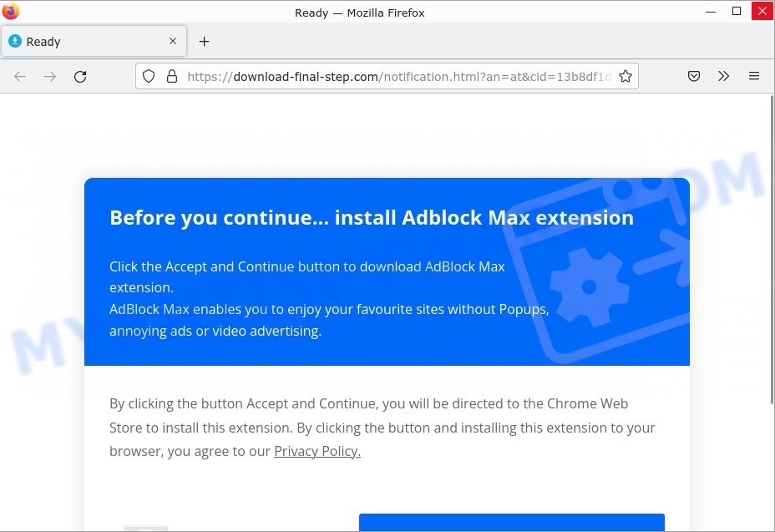Image resolution: width=775 pixels, height=532 pixels.
Task: View site security padlock info
Action: point(171,76)
